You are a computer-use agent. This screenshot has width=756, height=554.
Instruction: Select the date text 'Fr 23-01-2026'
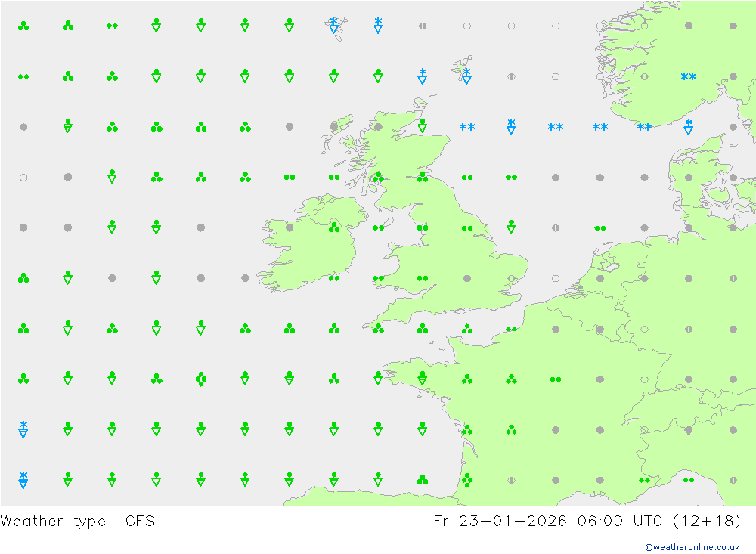[x=500, y=521]
